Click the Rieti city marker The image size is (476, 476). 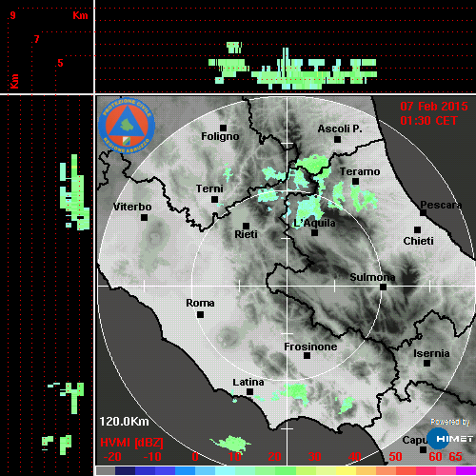[246, 226]
